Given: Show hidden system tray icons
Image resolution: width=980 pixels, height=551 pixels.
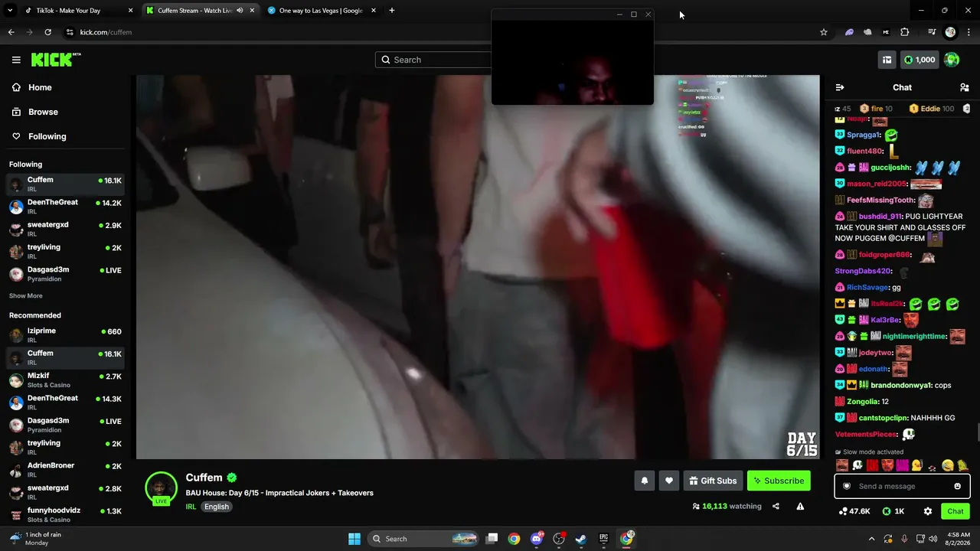Looking at the screenshot, I should point(871,539).
